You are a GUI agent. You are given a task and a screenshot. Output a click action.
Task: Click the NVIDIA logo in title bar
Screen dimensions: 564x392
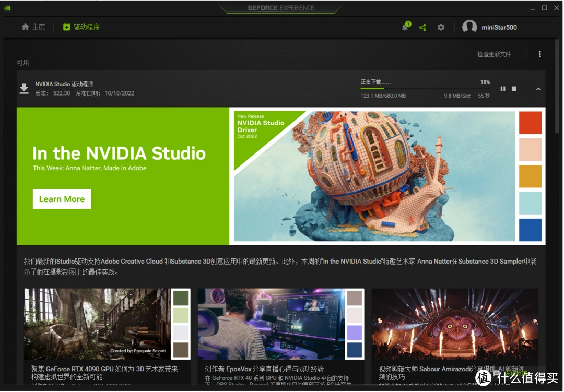tap(7, 8)
